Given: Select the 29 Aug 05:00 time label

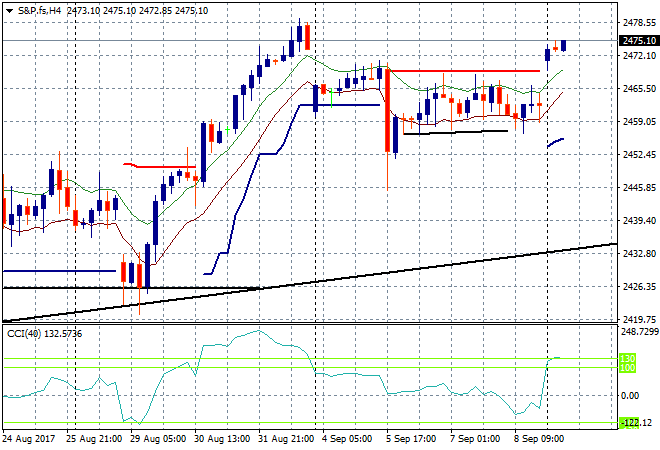Looking at the screenshot, I should [x=158, y=439].
